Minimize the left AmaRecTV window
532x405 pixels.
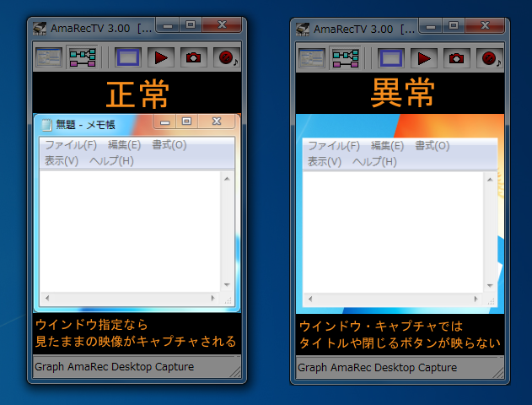(x=168, y=25)
